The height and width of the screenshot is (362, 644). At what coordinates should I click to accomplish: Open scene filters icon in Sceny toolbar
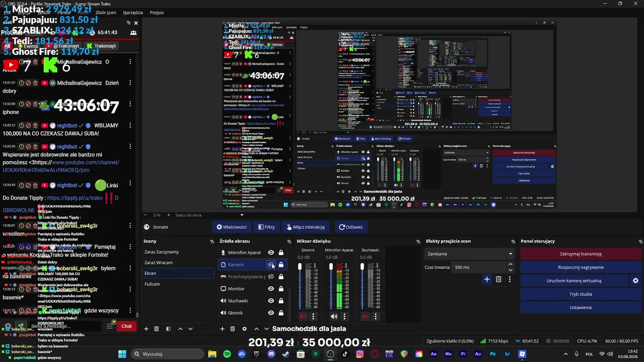(168, 329)
